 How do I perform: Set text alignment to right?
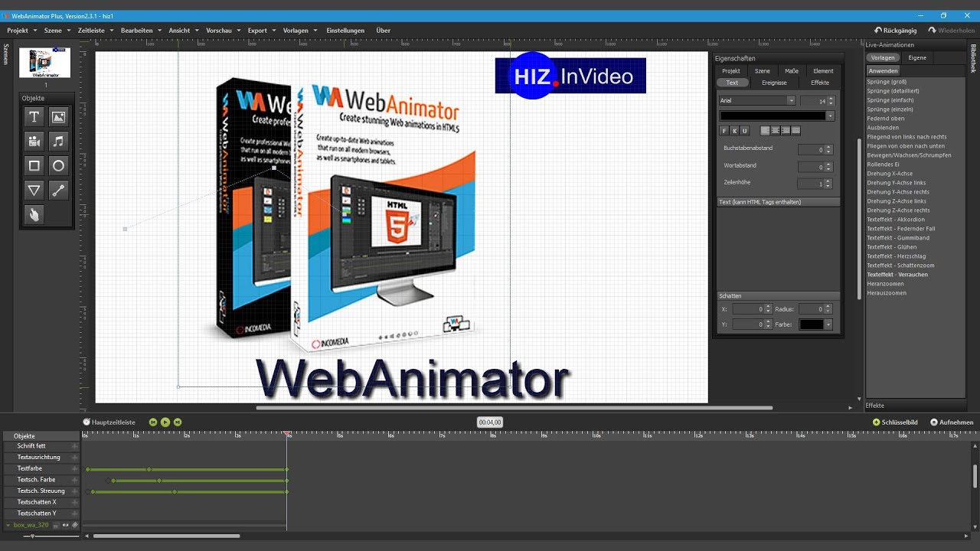[x=785, y=131]
